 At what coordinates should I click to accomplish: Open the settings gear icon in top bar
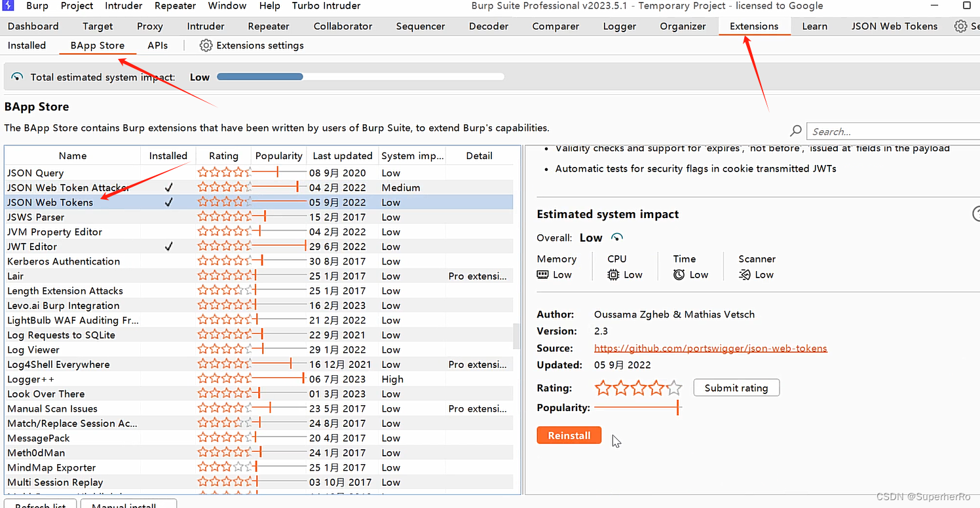(x=960, y=26)
